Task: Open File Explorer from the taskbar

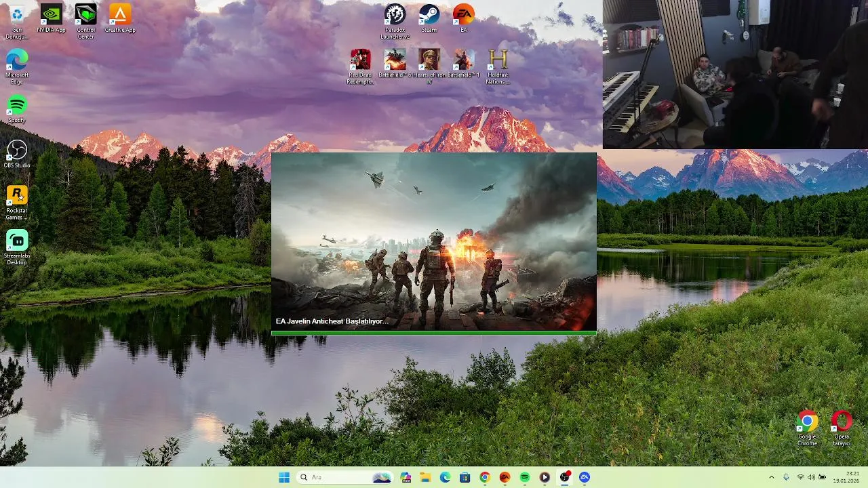Action: coord(425,477)
